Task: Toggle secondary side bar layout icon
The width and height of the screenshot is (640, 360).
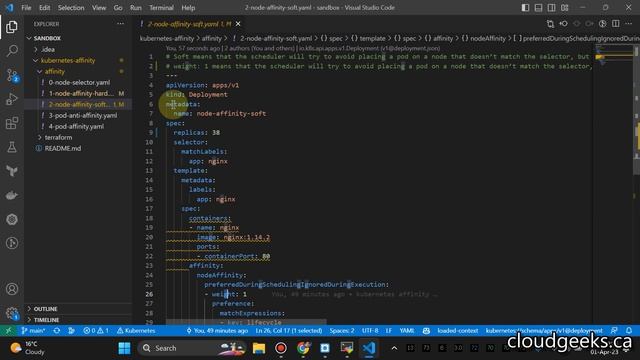Action: [x=551, y=8]
